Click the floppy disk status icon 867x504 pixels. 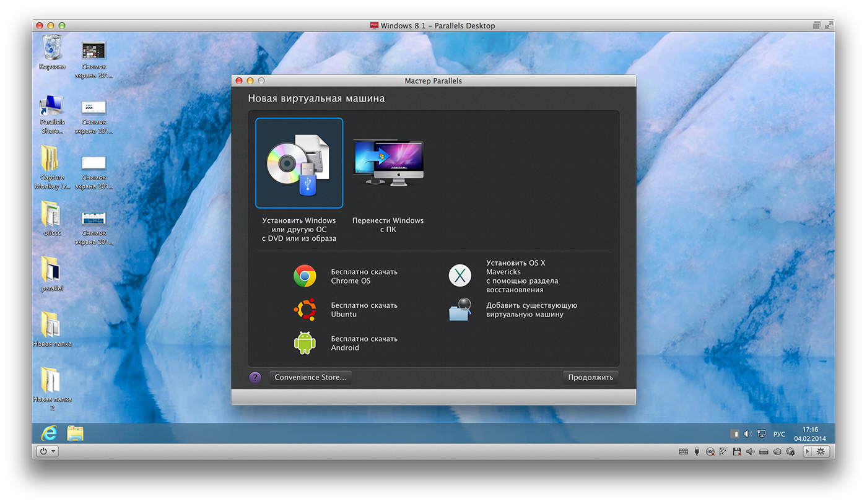737,452
